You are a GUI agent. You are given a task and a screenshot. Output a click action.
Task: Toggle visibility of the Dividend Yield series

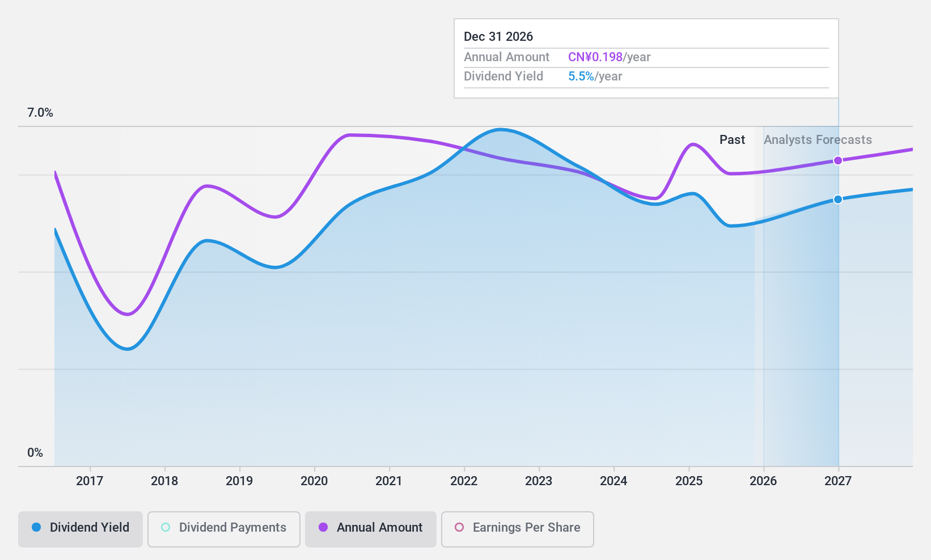click(80, 528)
